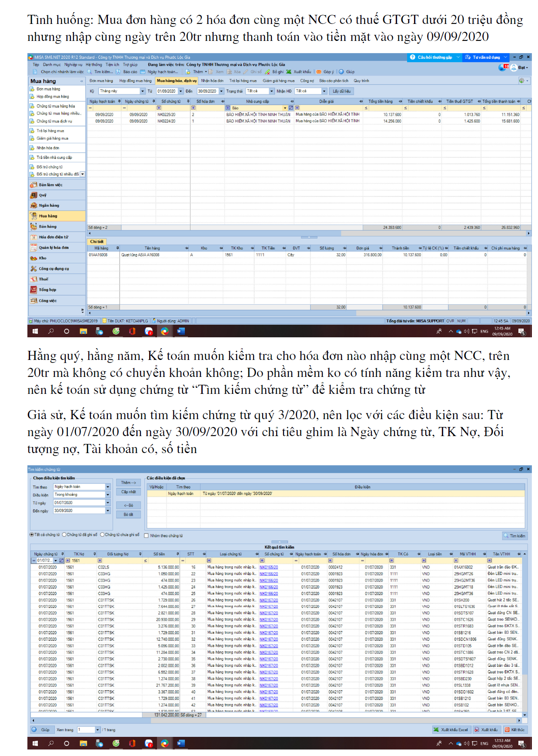Open the Quản lý hóa đơn icon
Screen dimensions: 538x756
[x=33, y=248]
